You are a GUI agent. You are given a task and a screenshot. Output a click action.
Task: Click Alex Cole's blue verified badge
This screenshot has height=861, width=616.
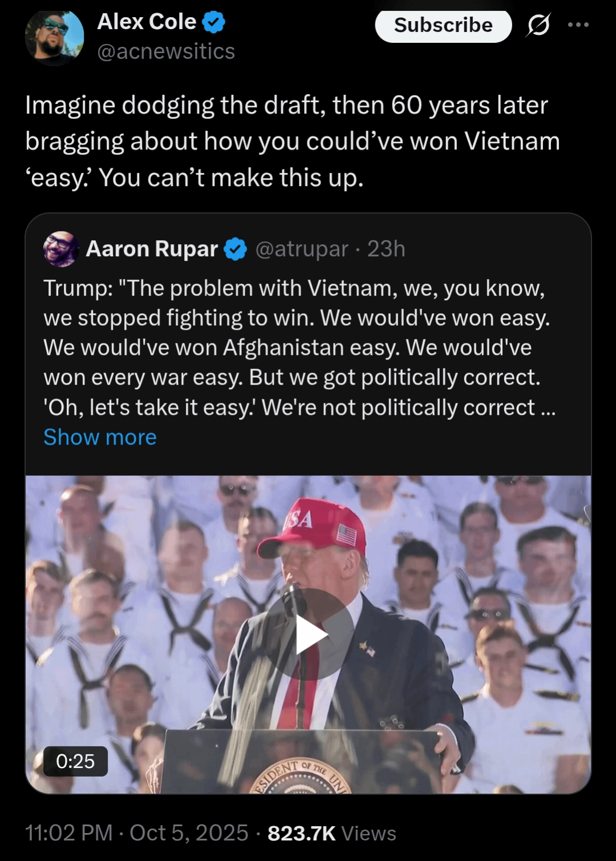coord(214,23)
